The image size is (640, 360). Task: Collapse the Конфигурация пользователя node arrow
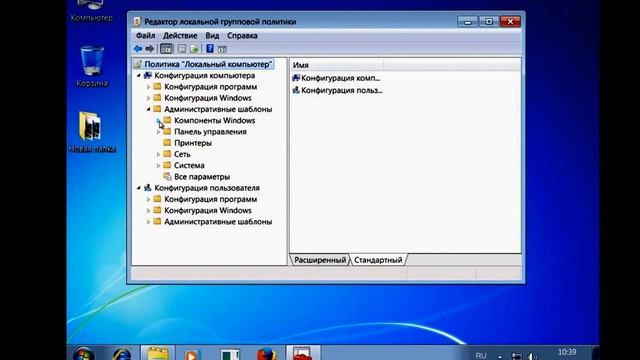point(139,188)
